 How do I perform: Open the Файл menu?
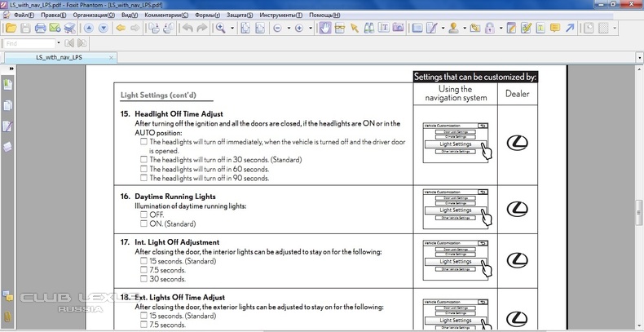pyautogui.click(x=24, y=15)
